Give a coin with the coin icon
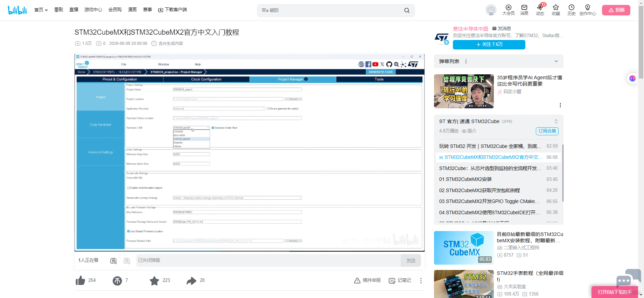Image resolution: width=644 pixels, height=298 pixels. pyautogui.click(x=117, y=280)
